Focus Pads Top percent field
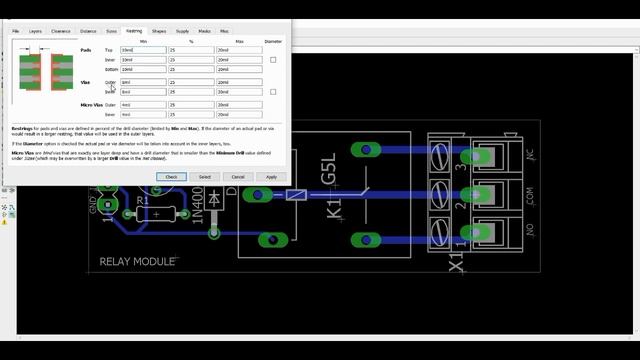Viewport: 640px width, 360px height. (x=191, y=50)
